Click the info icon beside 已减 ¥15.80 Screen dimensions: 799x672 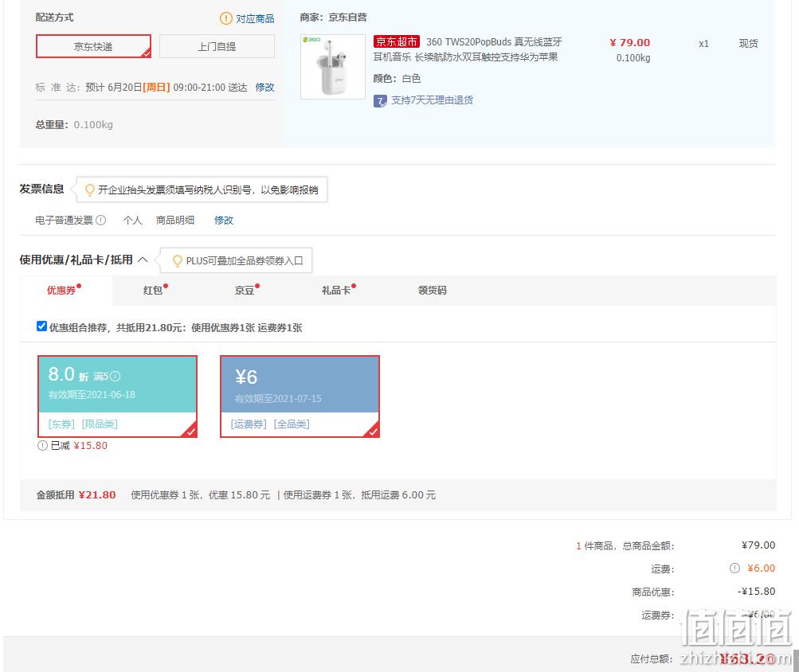click(42, 445)
